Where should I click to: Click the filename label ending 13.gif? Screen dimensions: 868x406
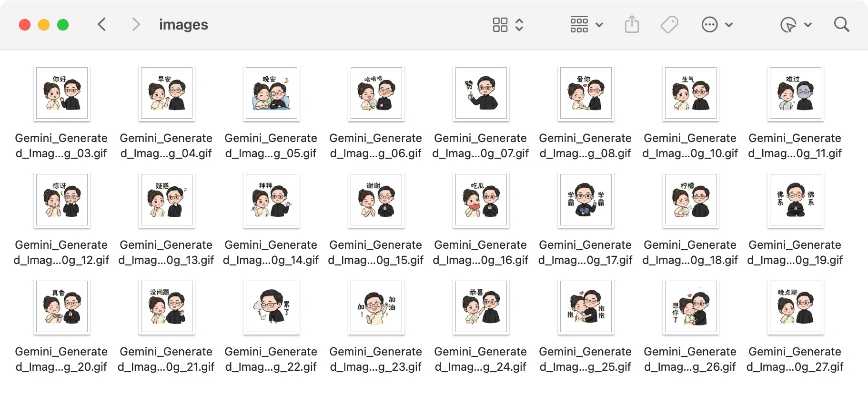166,253
